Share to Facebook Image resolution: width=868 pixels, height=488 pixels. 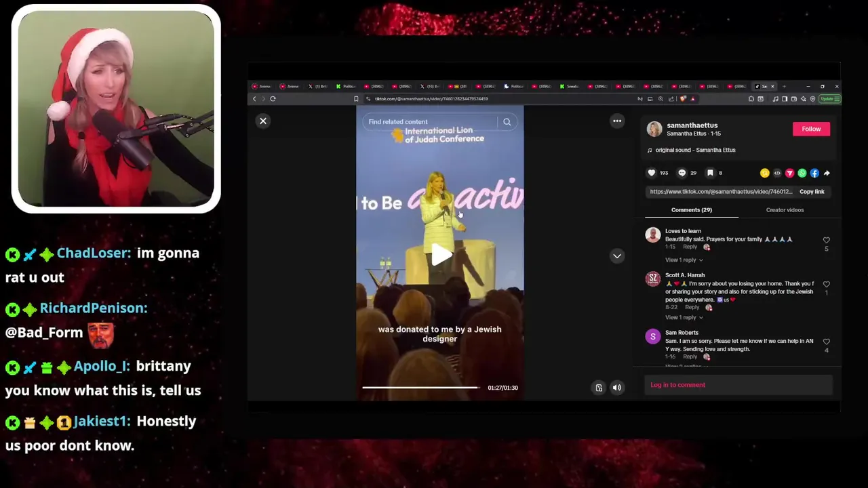(x=814, y=173)
